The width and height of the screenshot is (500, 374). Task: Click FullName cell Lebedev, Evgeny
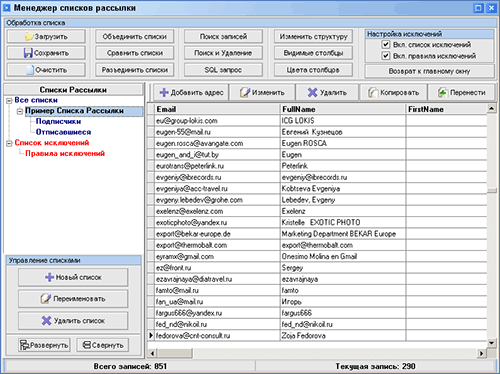[x=343, y=200]
